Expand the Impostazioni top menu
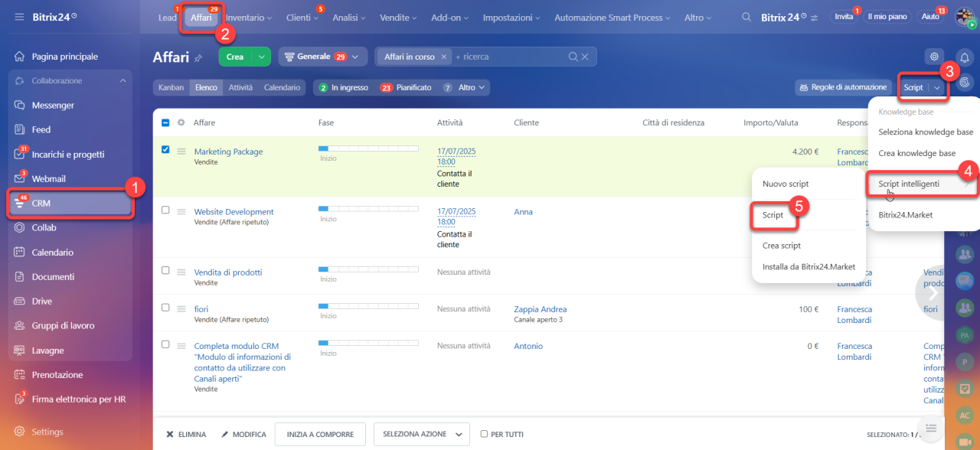 tap(511, 18)
